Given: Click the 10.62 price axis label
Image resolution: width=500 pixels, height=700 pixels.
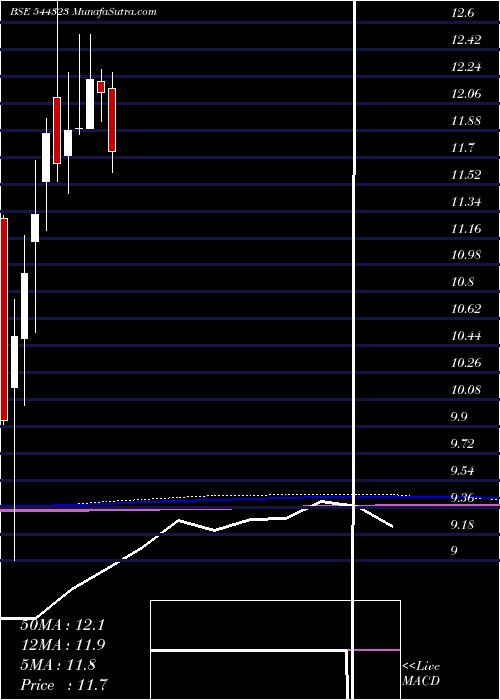Looking at the screenshot, I should 466,309.
